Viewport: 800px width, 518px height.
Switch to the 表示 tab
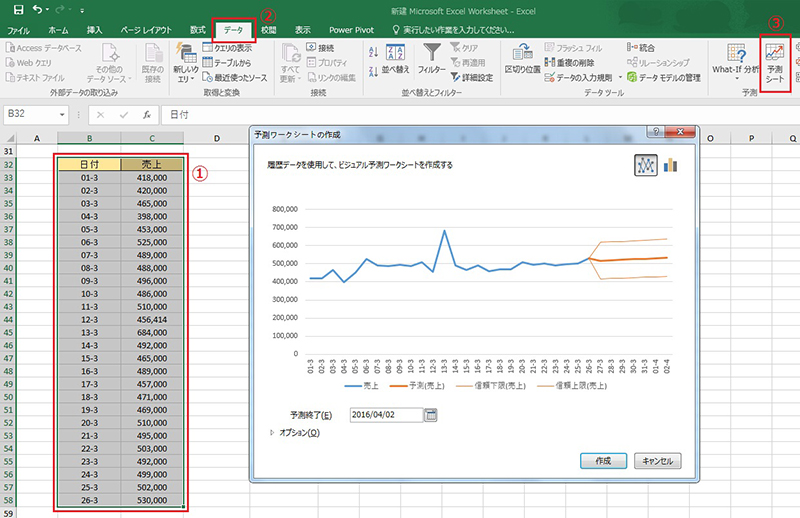coord(303,30)
